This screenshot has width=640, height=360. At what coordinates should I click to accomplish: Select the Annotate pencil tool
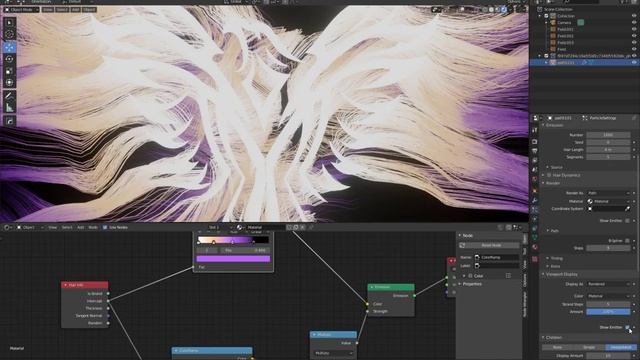click(x=9, y=96)
